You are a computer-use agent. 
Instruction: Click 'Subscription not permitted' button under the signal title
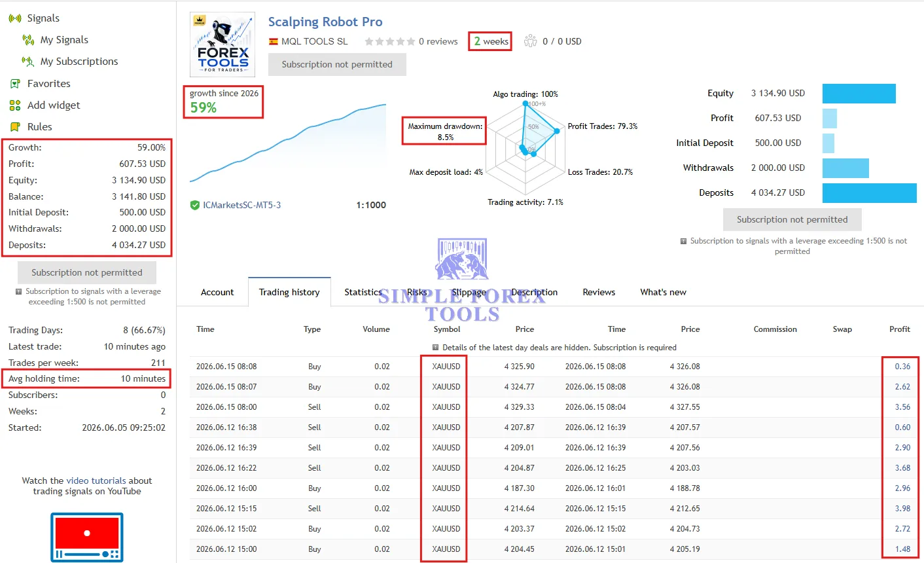337,64
